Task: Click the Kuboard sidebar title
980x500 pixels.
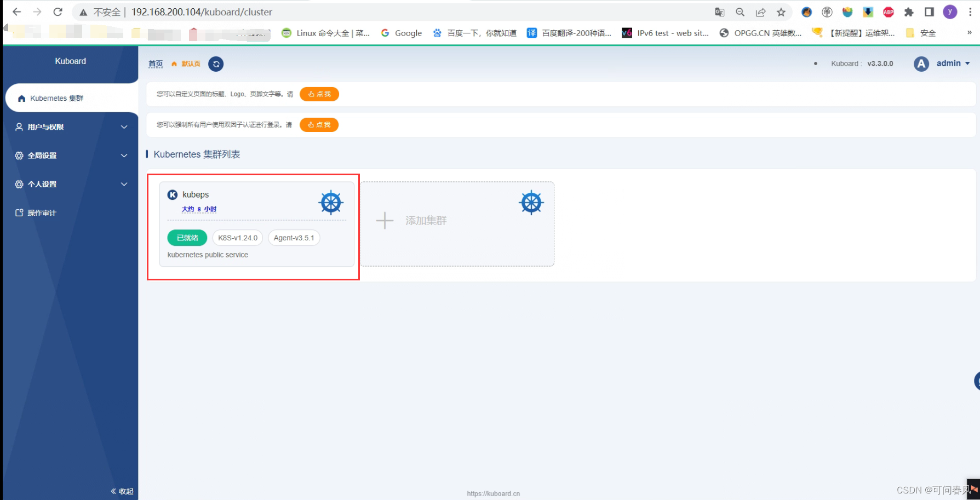Action: 70,61
